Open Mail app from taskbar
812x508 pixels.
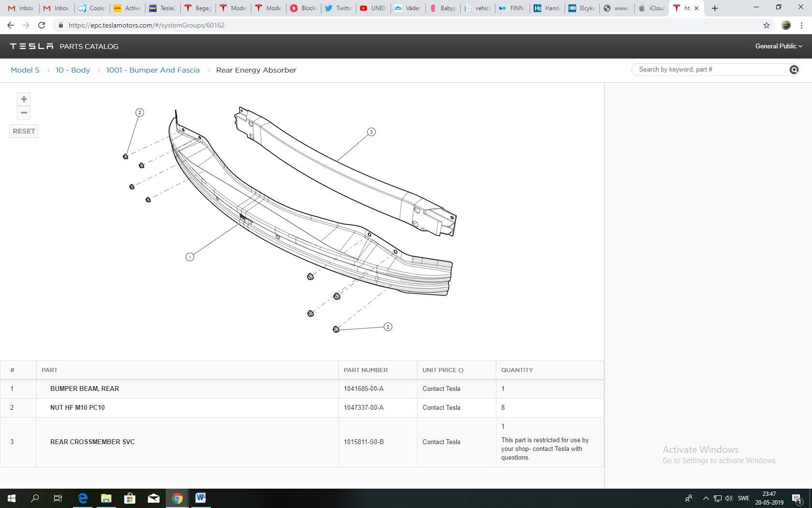click(x=153, y=498)
